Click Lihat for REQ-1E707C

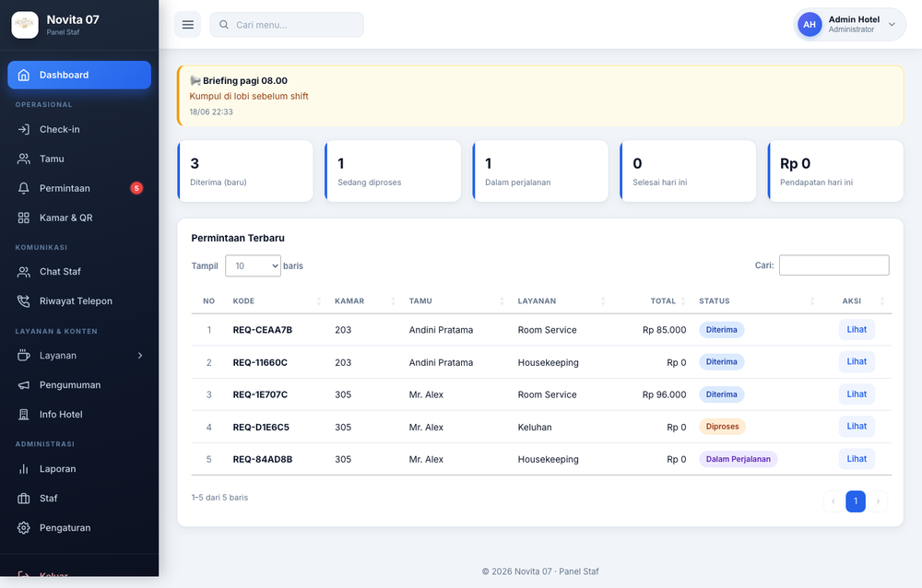[x=857, y=394]
